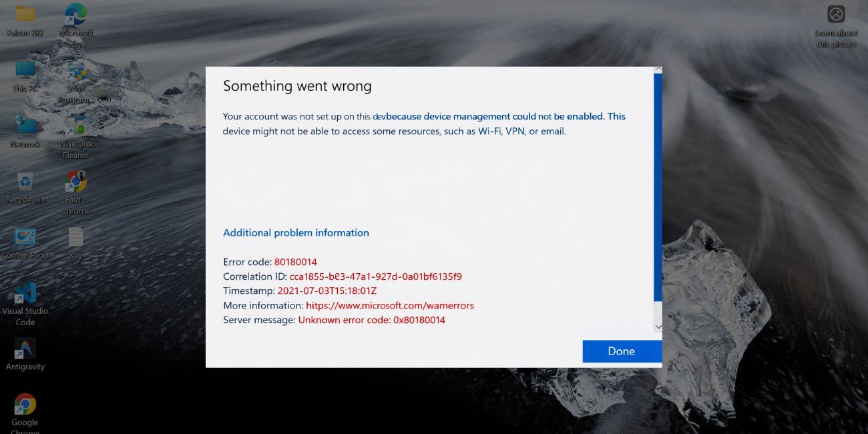Image resolution: width=868 pixels, height=434 pixels.
Task: Click the Additional problem information heading
Action: tap(296, 232)
